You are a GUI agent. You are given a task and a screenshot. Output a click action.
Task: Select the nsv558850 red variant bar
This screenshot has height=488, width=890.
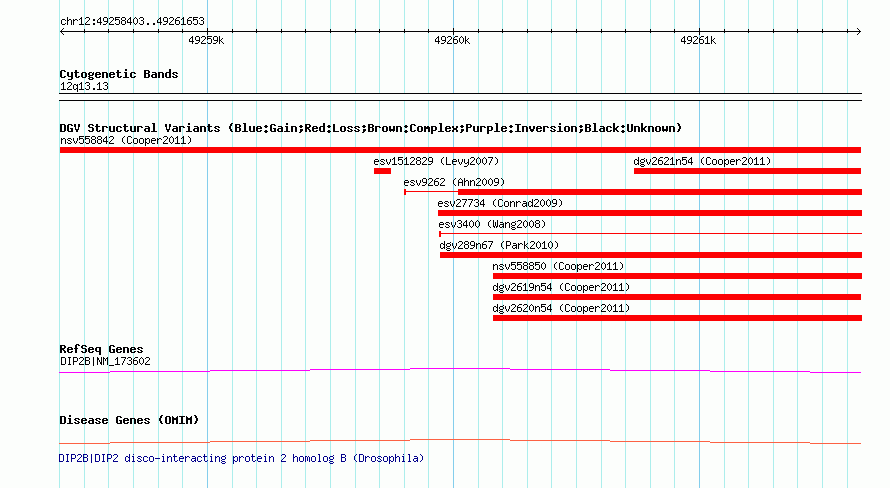click(x=677, y=276)
